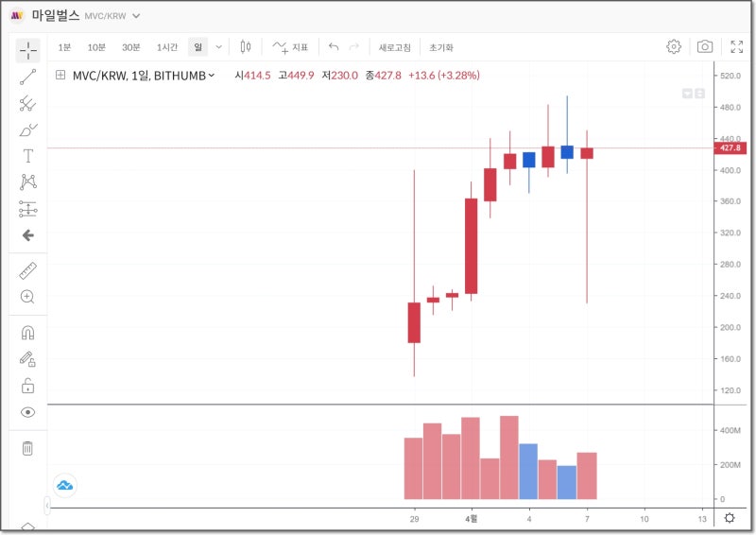The image size is (756, 535).
Task: Select the 1분 interval
Action: click(x=64, y=47)
